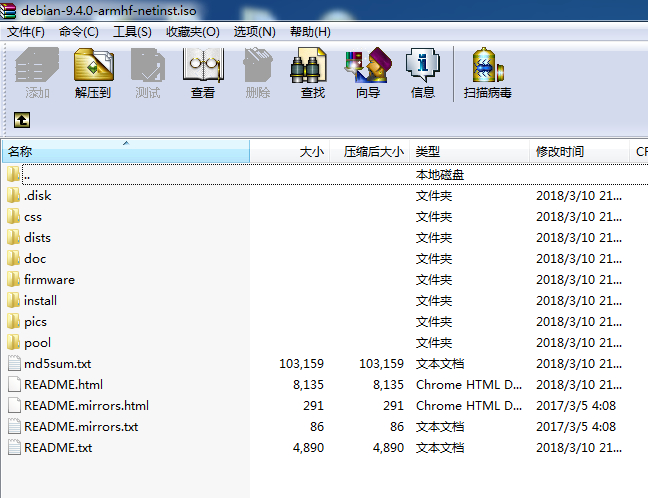Screen dimensions: 648x498
Task: Click the Extract To (解压到) icon
Action: click(x=93, y=65)
